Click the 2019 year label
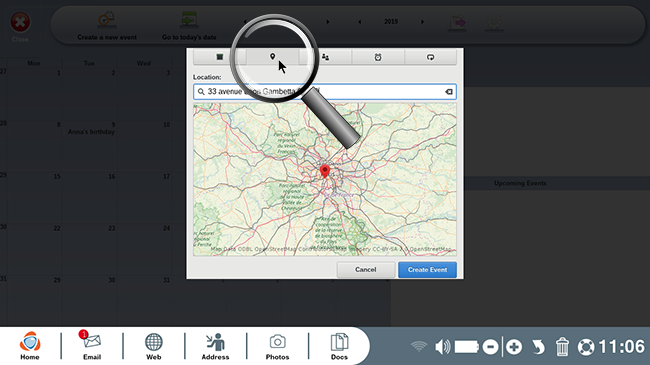650x365 pixels. (x=391, y=22)
